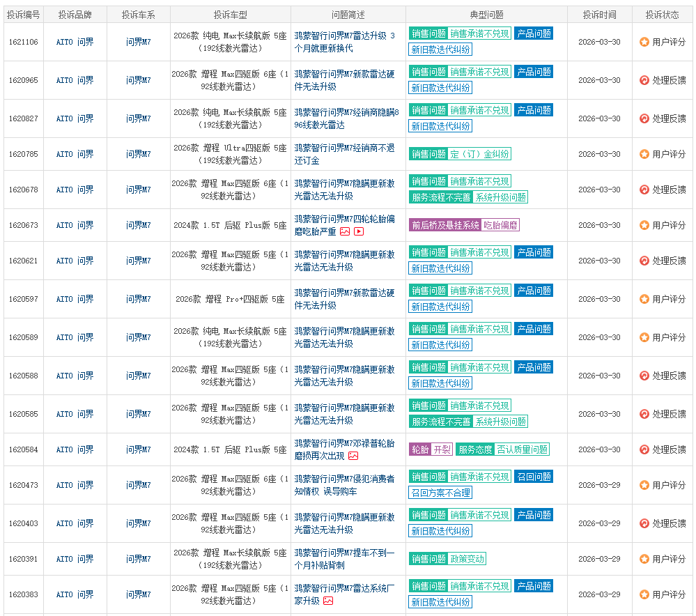Click the 处理反馈 status icon for complaint 1620965
This screenshot has height=616, width=696.
tap(644, 80)
